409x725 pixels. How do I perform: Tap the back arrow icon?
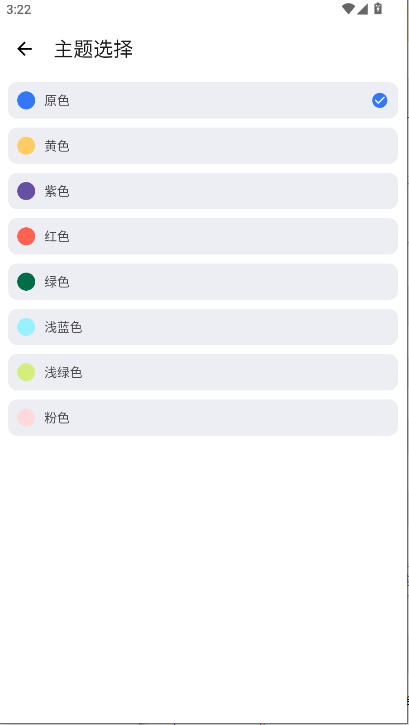tap(24, 49)
